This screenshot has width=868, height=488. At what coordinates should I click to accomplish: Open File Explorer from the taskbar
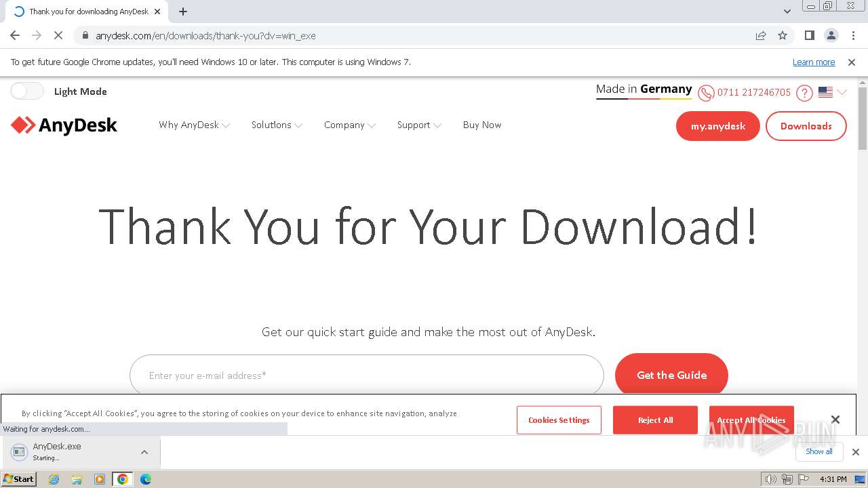tap(77, 479)
